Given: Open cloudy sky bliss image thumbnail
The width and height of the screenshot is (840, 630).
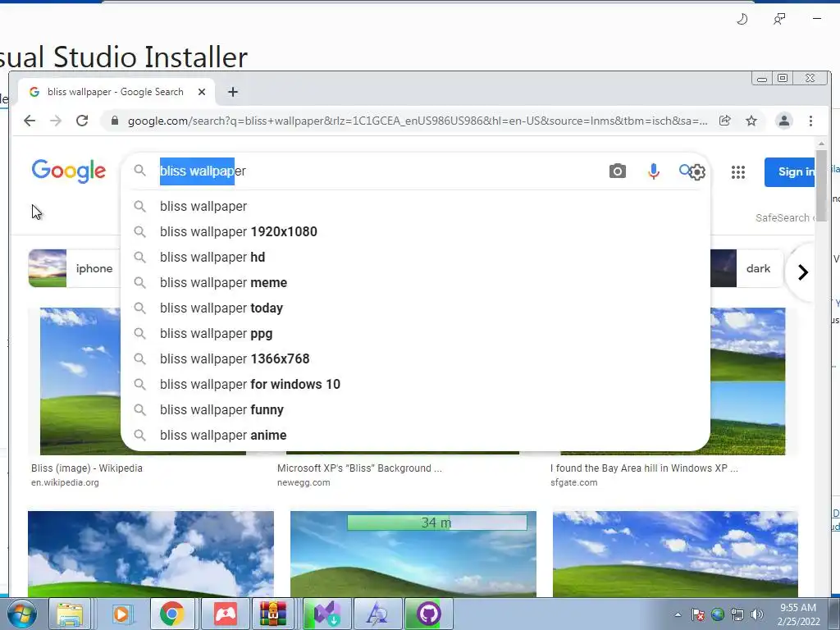Looking at the screenshot, I should [151, 554].
